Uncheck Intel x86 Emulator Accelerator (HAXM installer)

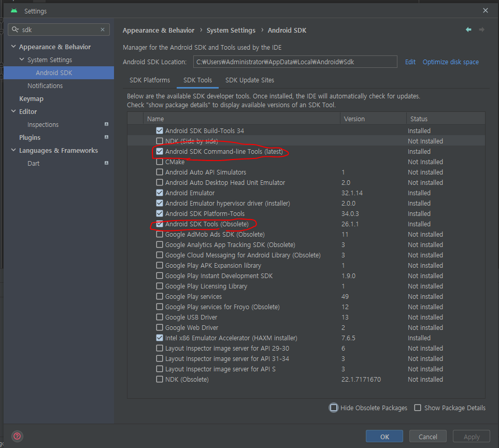(x=160, y=338)
